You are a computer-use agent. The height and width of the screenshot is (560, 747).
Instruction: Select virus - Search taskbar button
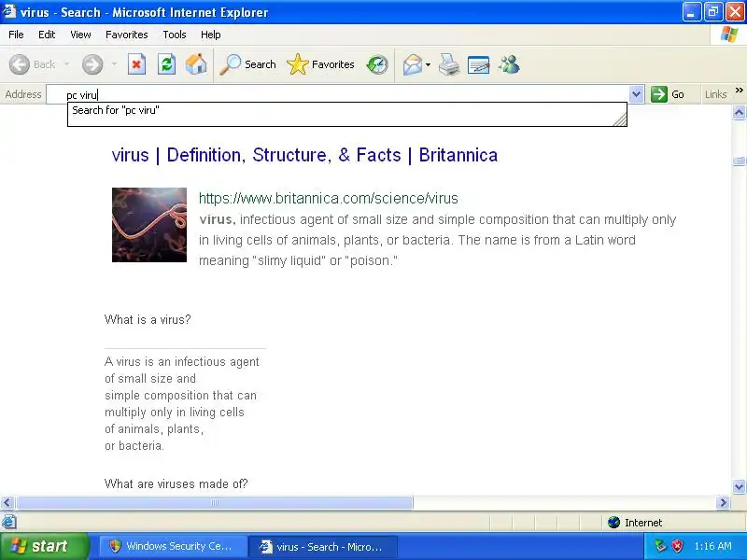322,546
